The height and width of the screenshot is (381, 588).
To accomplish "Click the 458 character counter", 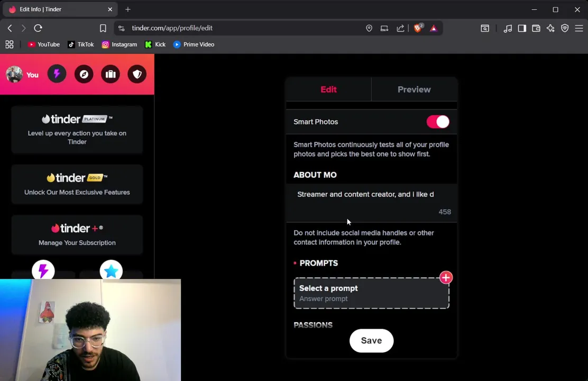I will click(x=445, y=212).
